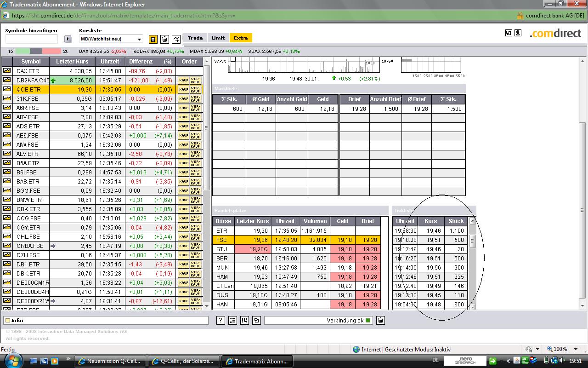Click the switch windows icon in quick launch
This screenshot has width=588, height=368.
click(x=45, y=361)
